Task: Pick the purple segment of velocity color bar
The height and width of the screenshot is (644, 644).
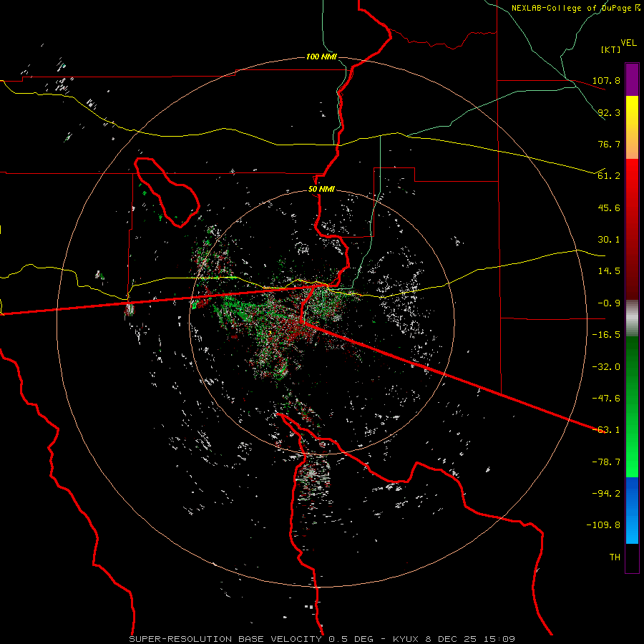Action: [x=632, y=79]
